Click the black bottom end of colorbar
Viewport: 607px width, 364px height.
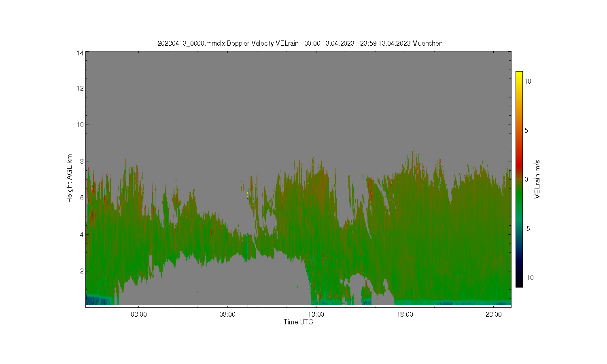[519, 284]
